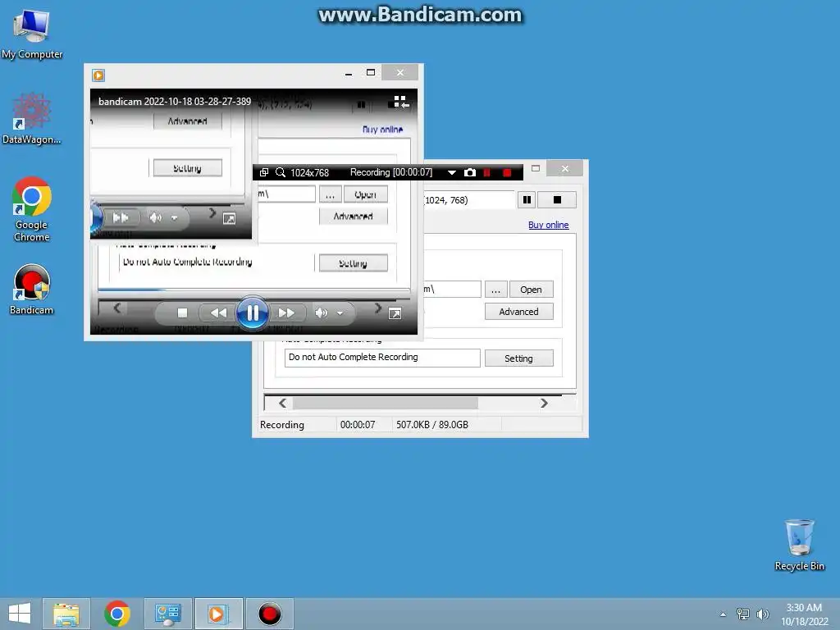Pause playback in Windows Media Player
This screenshot has width=840, height=630.
pyautogui.click(x=253, y=313)
